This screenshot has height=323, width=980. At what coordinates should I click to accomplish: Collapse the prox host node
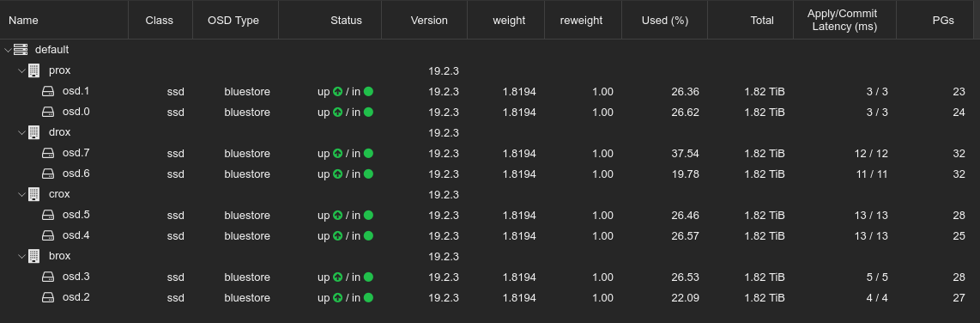point(21,70)
